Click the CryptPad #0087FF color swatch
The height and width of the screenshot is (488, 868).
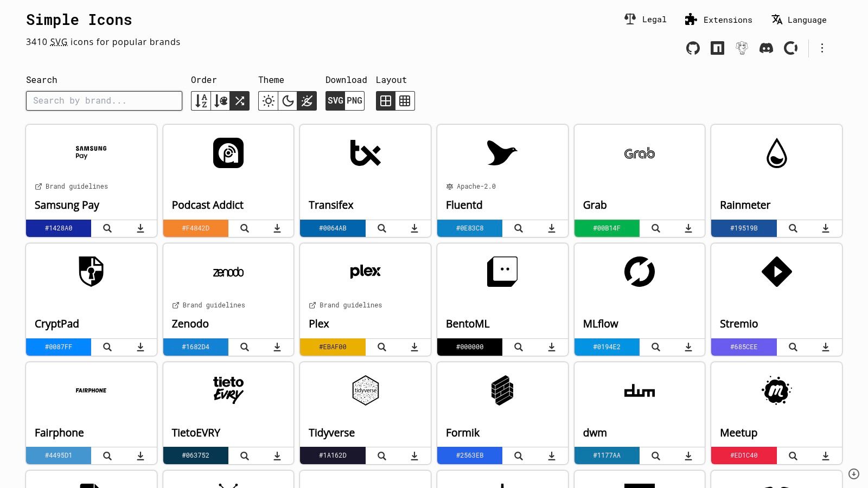coord(58,347)
